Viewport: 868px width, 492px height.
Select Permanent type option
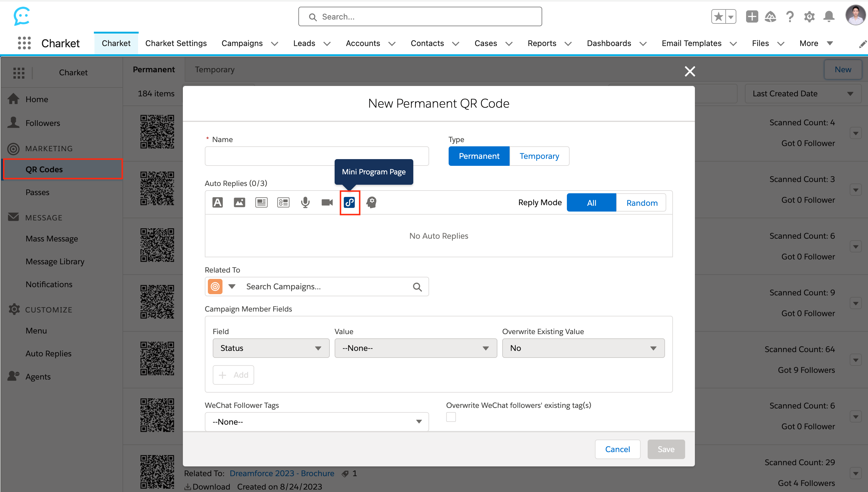(x=479, y=156)
